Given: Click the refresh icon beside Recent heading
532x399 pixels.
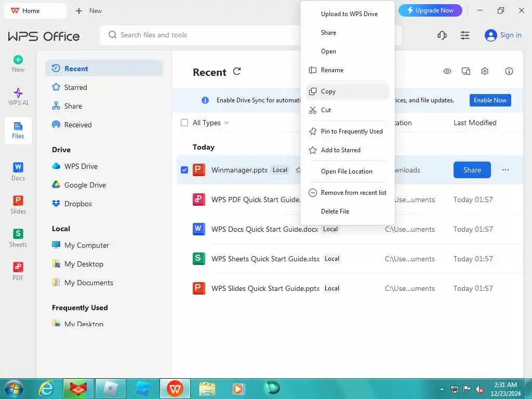Looking at the screenshot, I should 237,71.
